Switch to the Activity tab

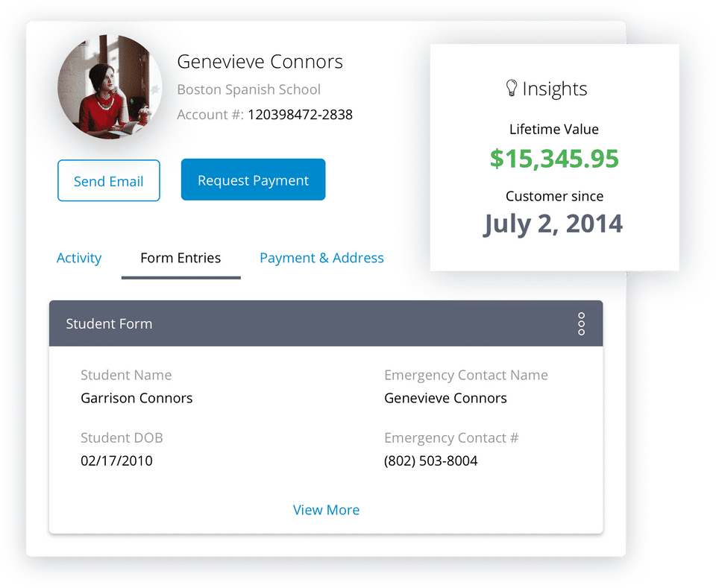coord(79,258)
